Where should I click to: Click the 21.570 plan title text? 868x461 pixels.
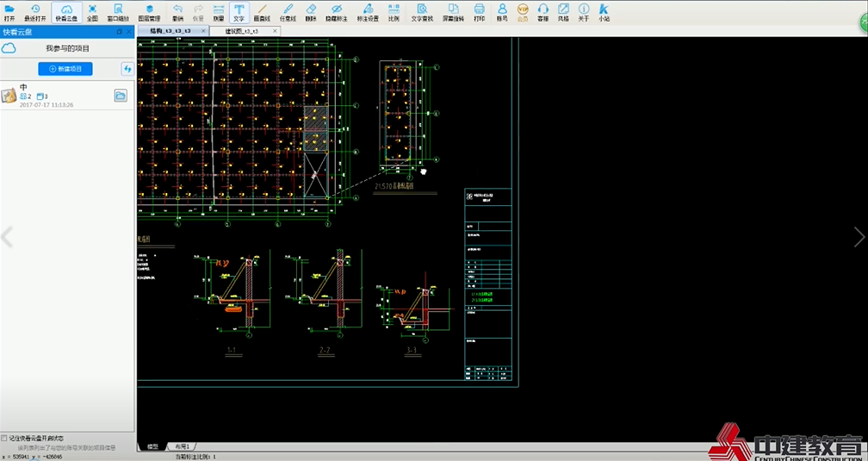coord(396,187)
